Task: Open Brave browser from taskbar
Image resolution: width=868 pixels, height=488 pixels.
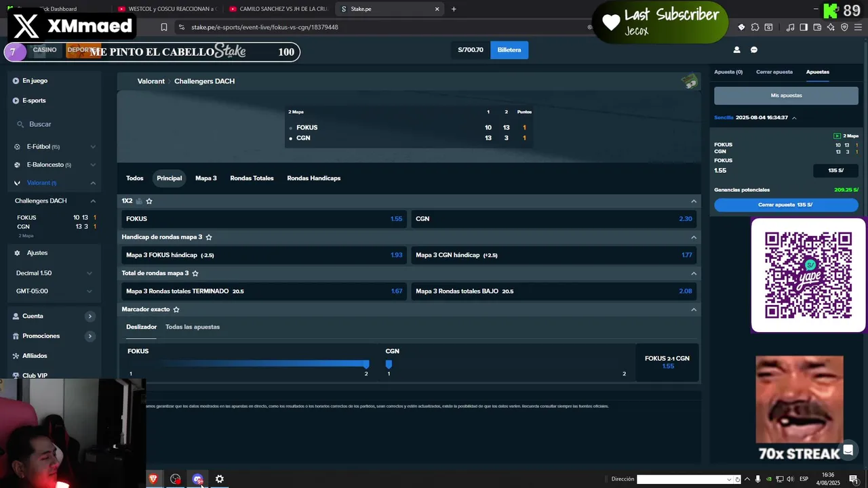Action: (153, 479)
